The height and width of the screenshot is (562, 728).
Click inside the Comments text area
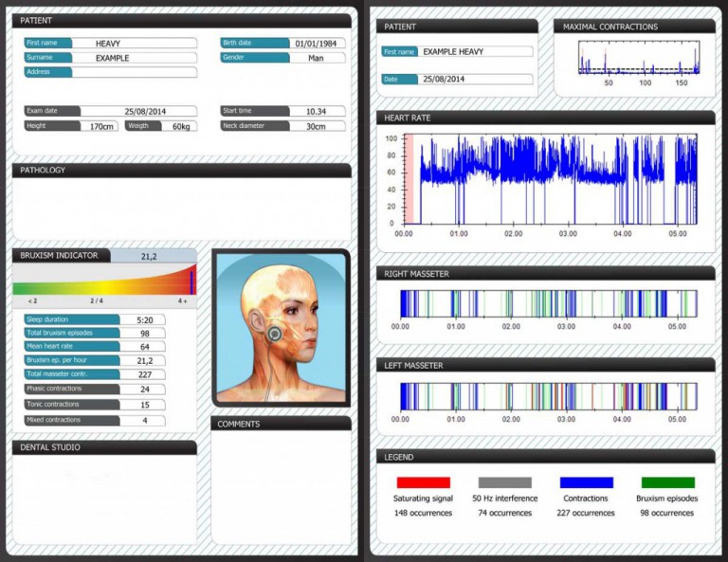tap(280, 483)
